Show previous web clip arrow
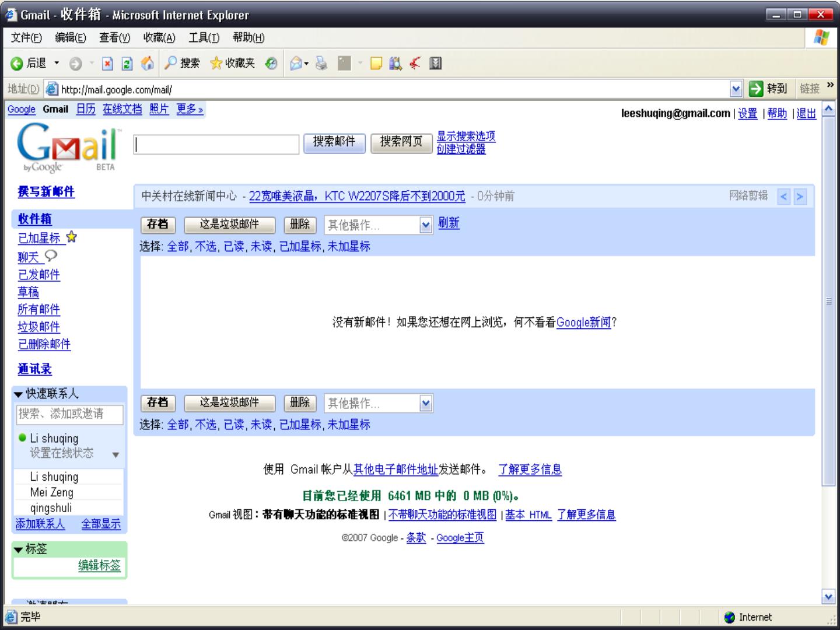The image size is (840, 630). [x=784, y=197]
